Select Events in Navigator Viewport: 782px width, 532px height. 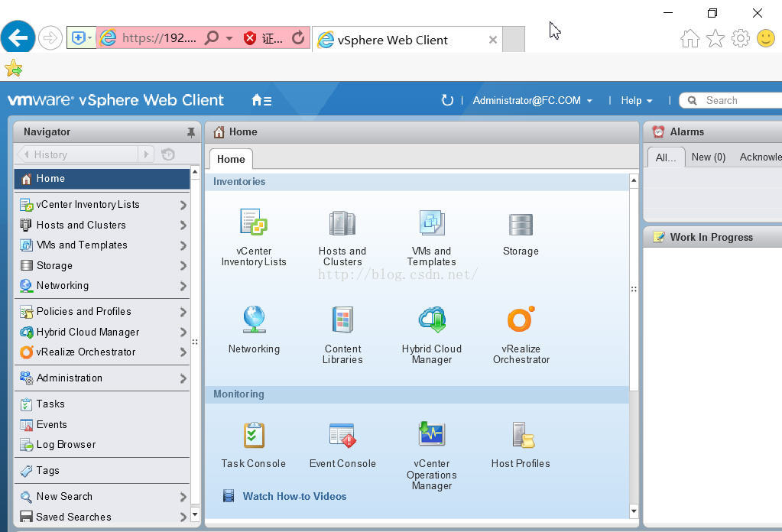tap(102, 424)
